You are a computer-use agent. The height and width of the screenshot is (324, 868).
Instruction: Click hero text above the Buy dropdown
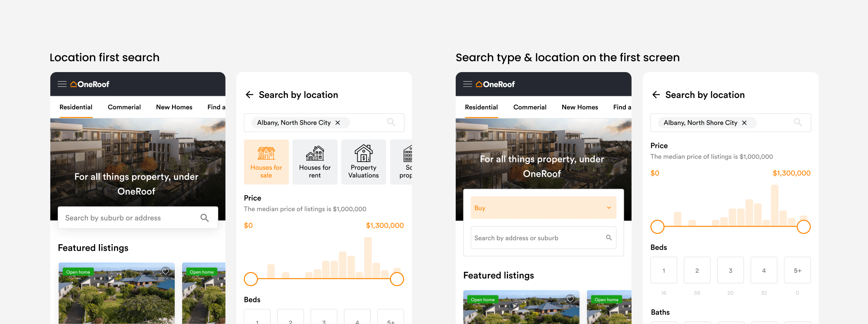[542, 166]
